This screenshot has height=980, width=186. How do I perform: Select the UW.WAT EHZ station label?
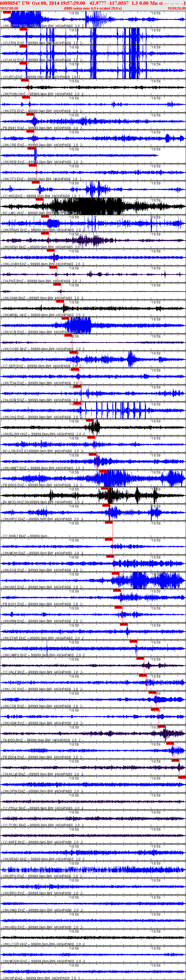coord(14,587)
